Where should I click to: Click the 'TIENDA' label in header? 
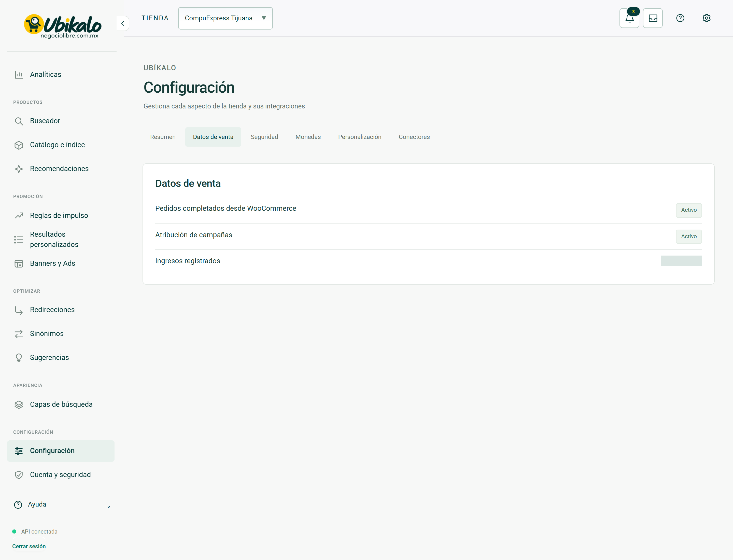coord(155,18)
